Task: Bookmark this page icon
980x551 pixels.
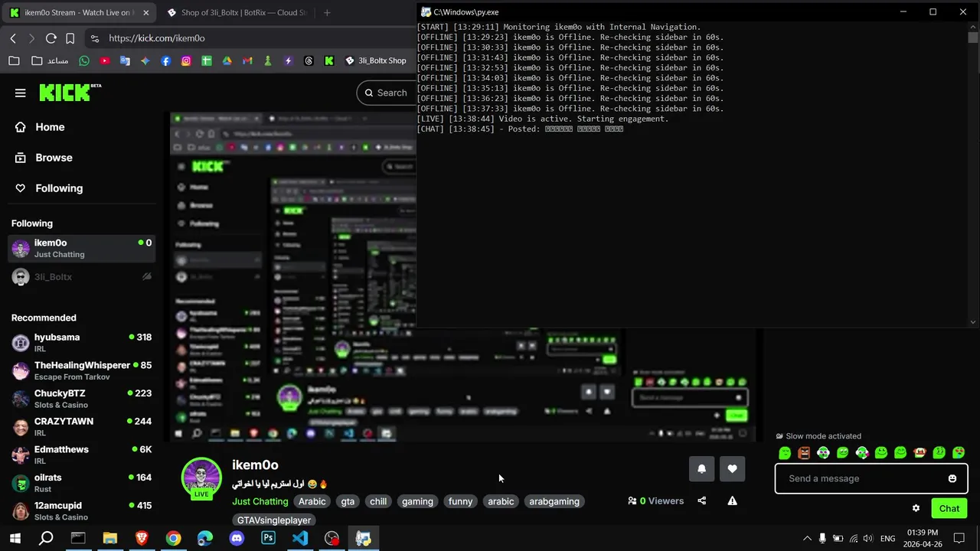Action: (70, 38)
